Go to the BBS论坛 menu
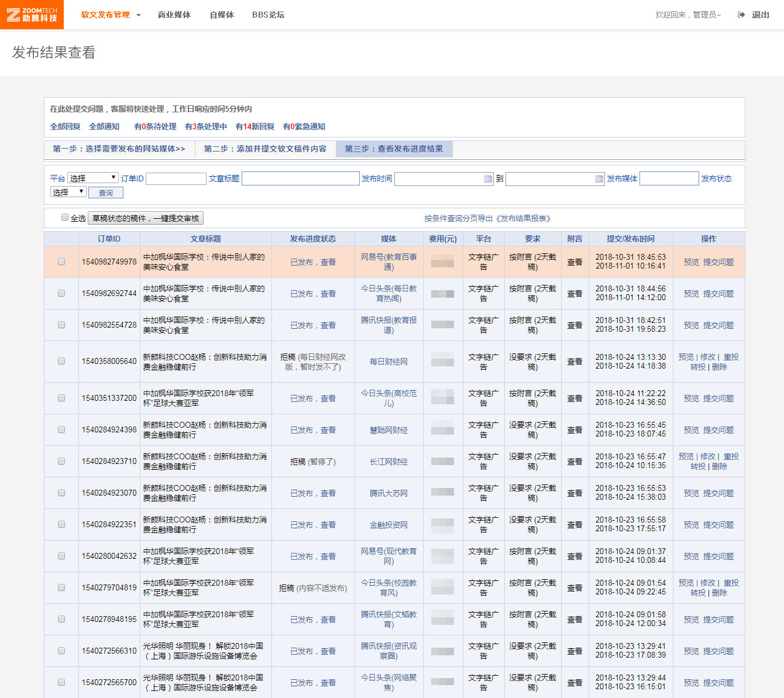 (268, 15)
